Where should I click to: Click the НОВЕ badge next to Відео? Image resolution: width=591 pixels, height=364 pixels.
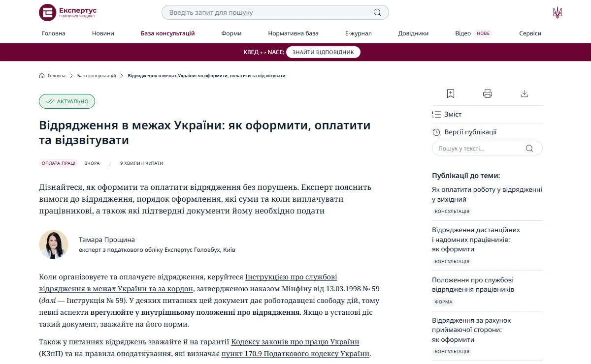[x=483, y=33]
